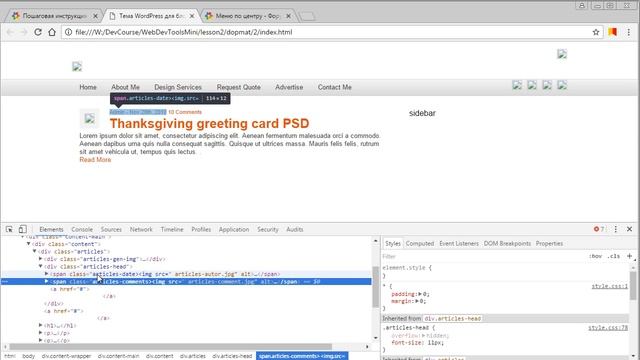Open the Network panel tab
The image size is (640, 360).
(x=141, y=229)
